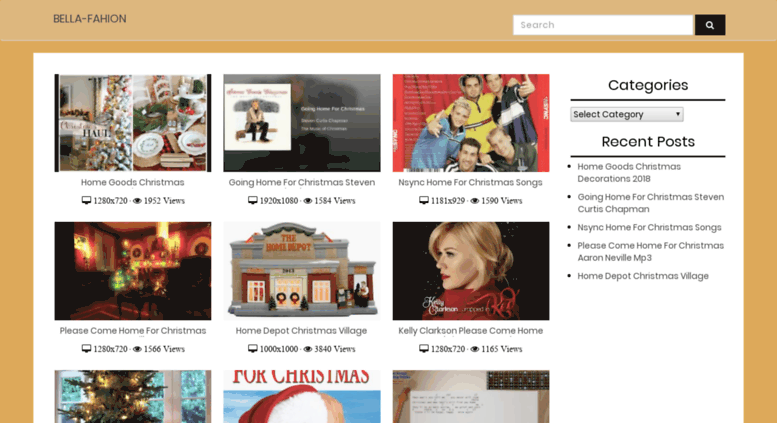The width and height of the screenshot is (777, 423).
Task: Open Nsync Home For Christmas Songs thumbnail
Action: (471, 123)
